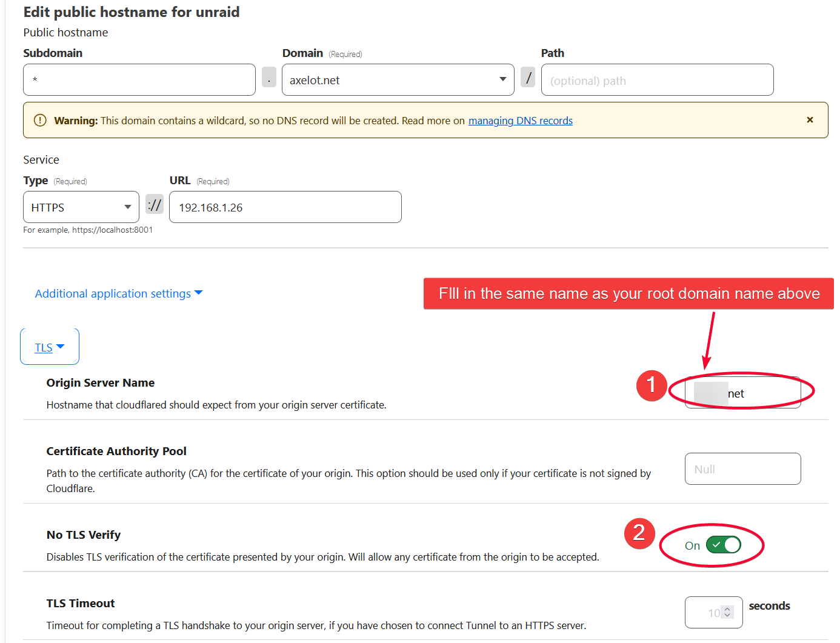The image size is (840, 643).
Task: Turn off the No TLS Verify toggle
Action: pos(724,545)
